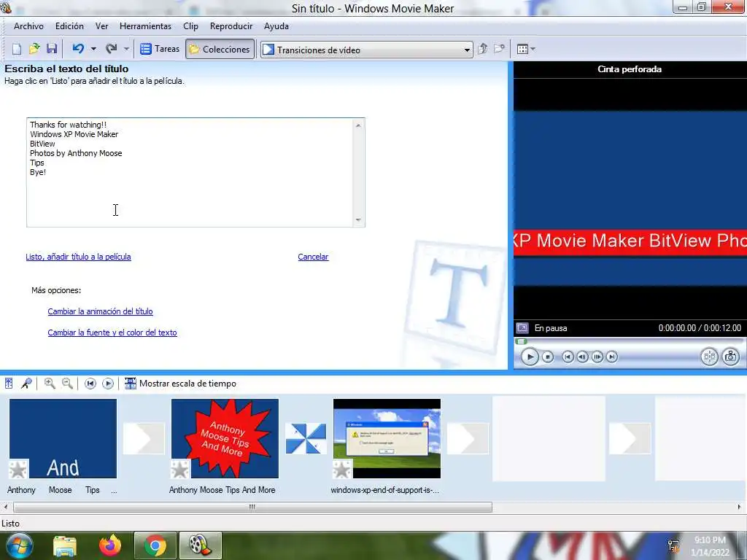The image size is (747, 560).
Task: Go up one level in collections
Action: tap(483, 49)
